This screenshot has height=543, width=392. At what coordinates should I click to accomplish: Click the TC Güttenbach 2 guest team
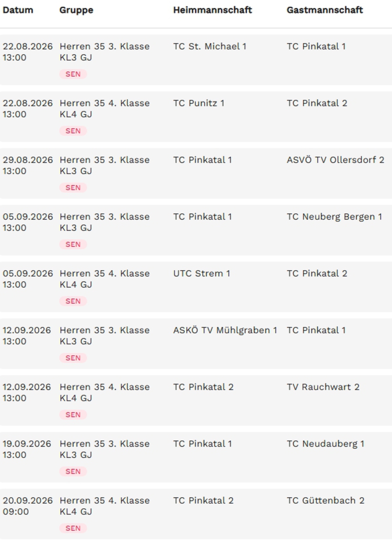pyautogui.click(x=325, y=501)
